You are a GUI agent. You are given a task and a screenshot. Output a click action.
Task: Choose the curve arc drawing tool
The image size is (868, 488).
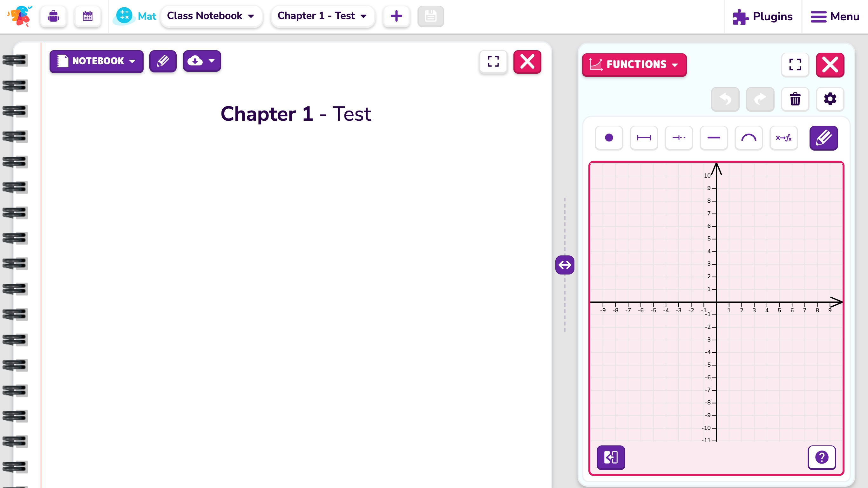coord(749,138)
